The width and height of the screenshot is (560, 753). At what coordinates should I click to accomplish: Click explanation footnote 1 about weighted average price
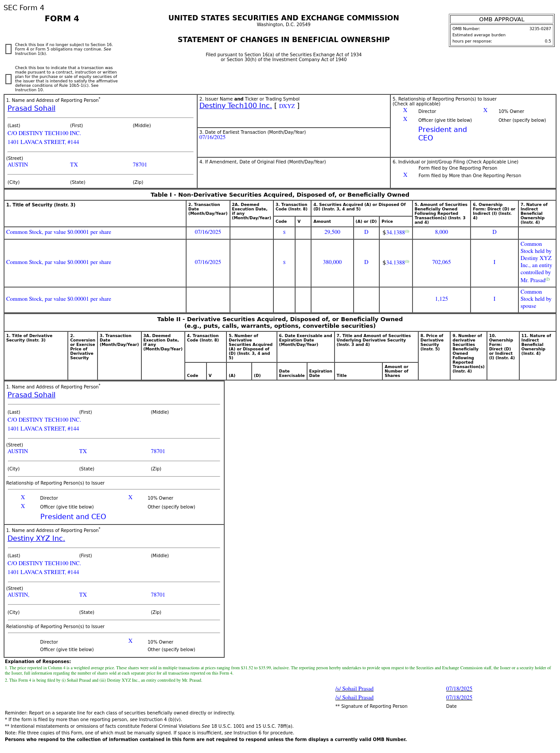(278, 671)
